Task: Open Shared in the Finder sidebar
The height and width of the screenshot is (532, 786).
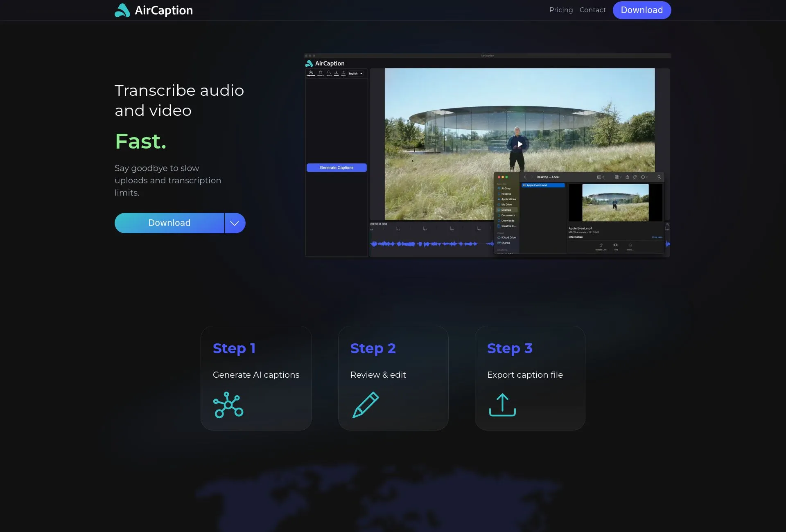Action: point(504,243)
